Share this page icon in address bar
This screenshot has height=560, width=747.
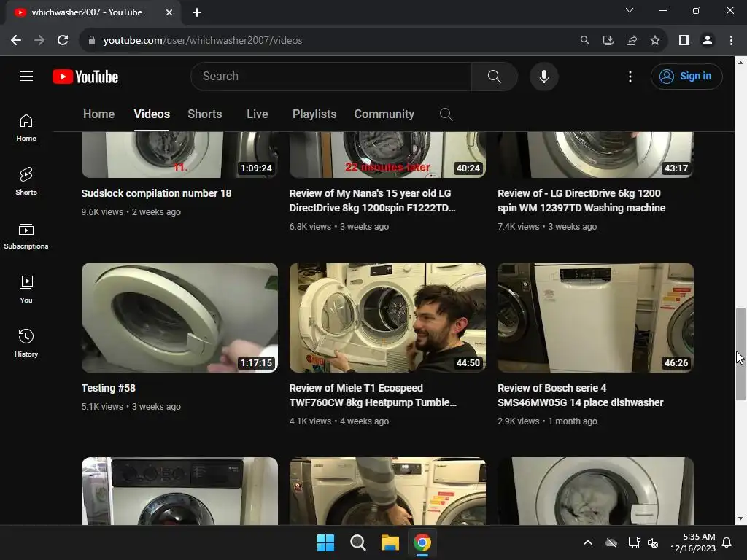click(632, 41)
